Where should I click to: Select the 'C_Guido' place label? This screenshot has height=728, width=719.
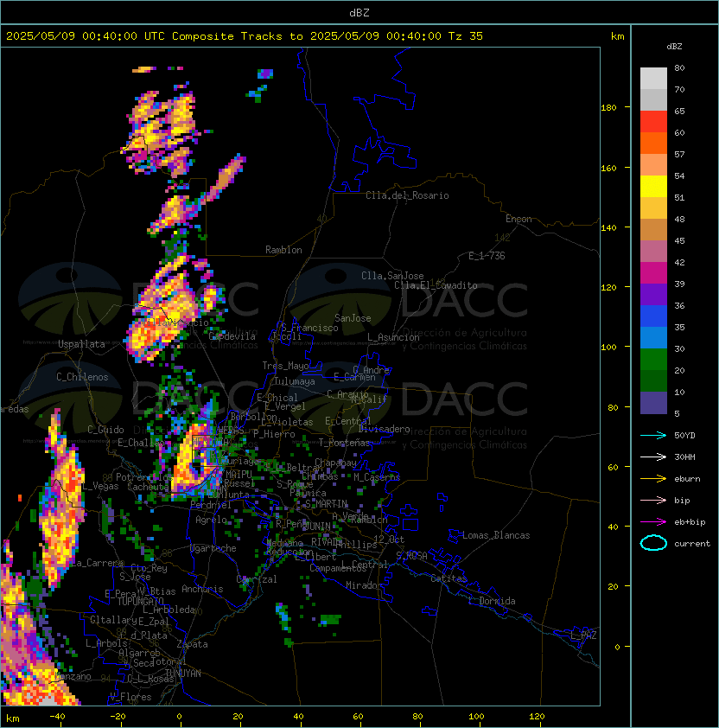click(105, 430)
